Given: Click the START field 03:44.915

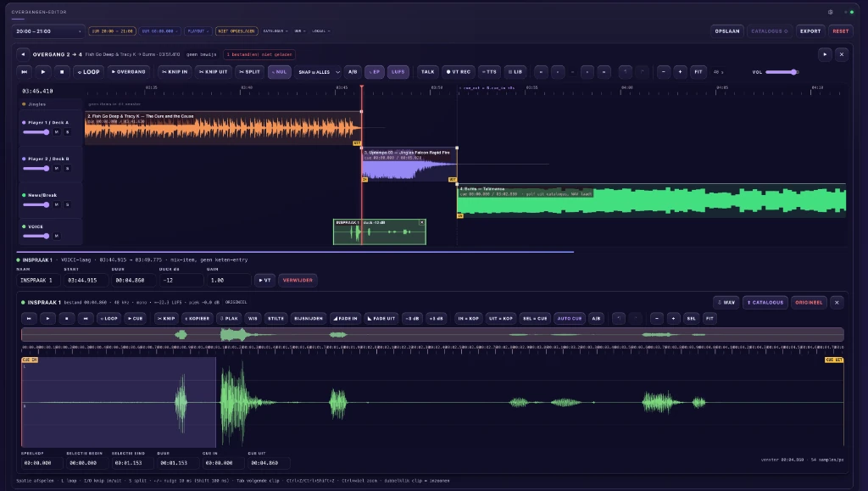Looking at the screenshot, I should tap(87, 281).
